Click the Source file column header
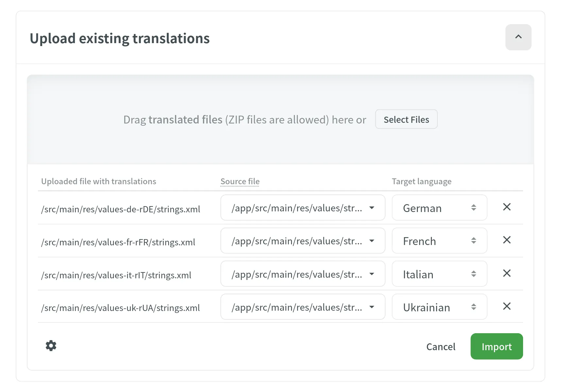561x392 pixels. pos(240,181)
